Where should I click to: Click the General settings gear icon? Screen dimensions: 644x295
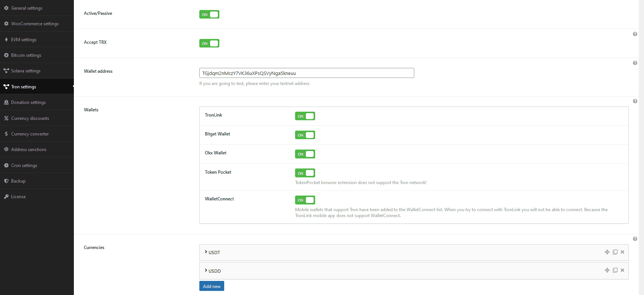pyautogui.click(x=6, y=8)
